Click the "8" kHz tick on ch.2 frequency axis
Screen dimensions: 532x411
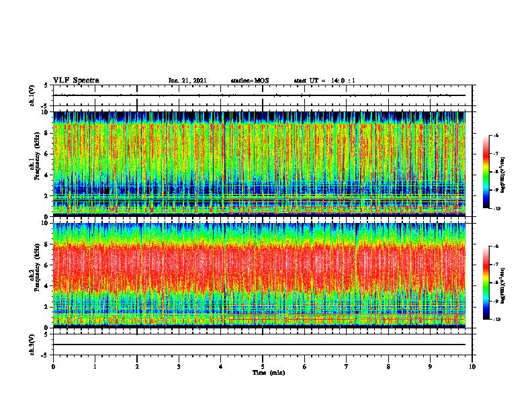(47, 244)
